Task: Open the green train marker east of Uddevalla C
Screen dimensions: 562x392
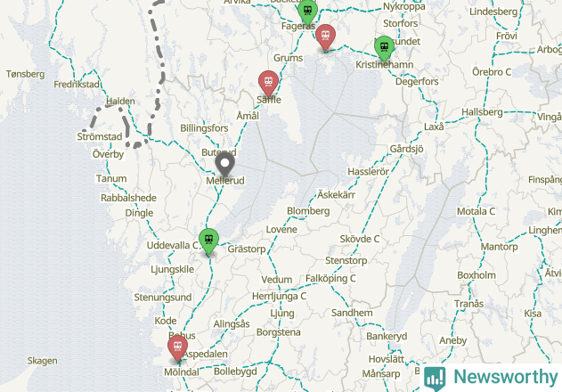Action: point(209,241)
